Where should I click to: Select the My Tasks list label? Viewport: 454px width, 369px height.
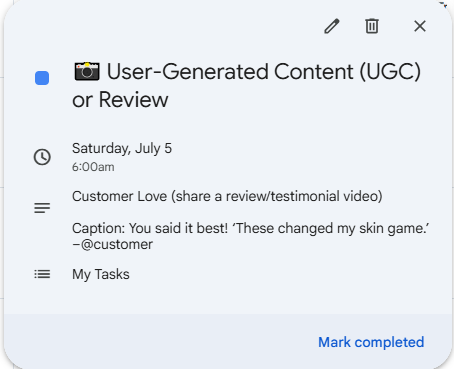101,274
